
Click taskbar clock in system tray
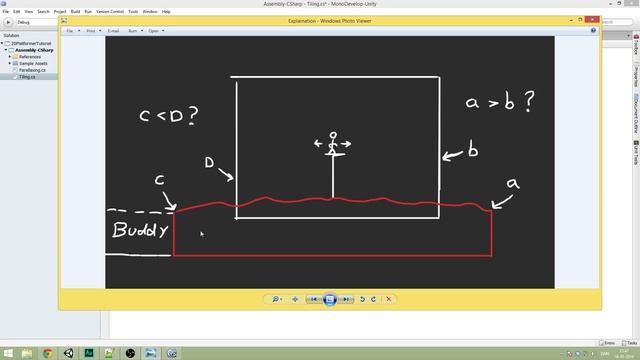click(624, 353)
